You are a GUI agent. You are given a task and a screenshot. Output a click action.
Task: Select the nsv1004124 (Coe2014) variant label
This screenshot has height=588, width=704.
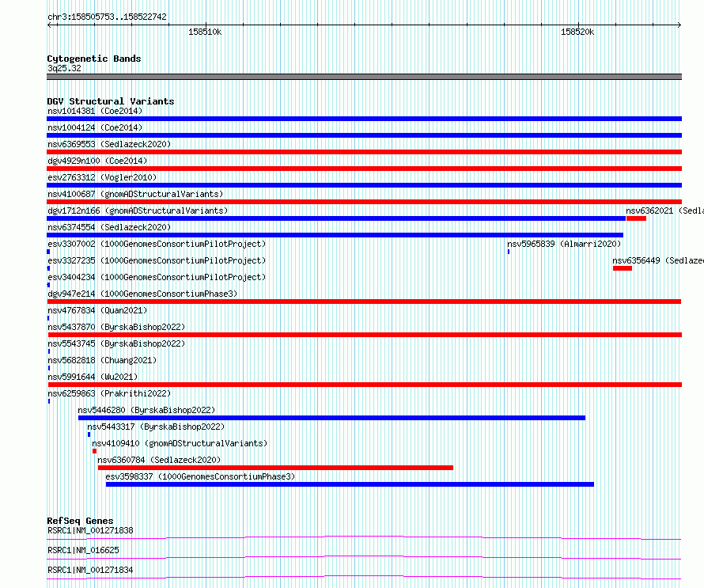click(95, 127)
